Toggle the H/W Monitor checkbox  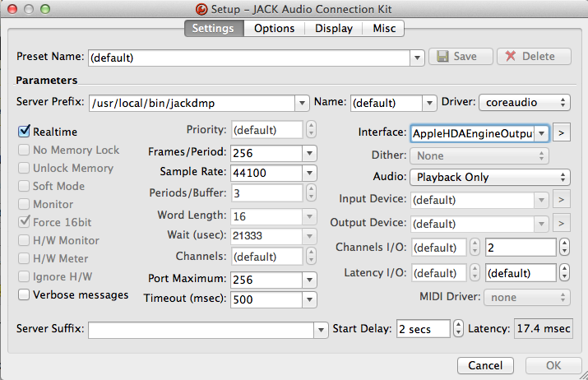tap(24, 240)
